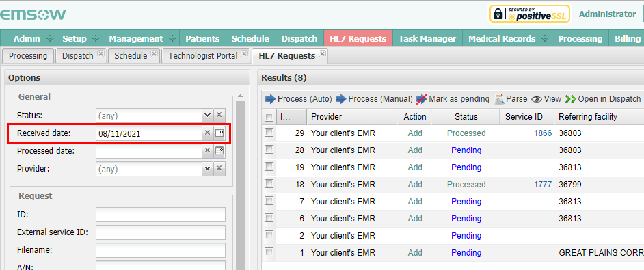
Task: Open the Billing menu item
Action: pos(627,39)
